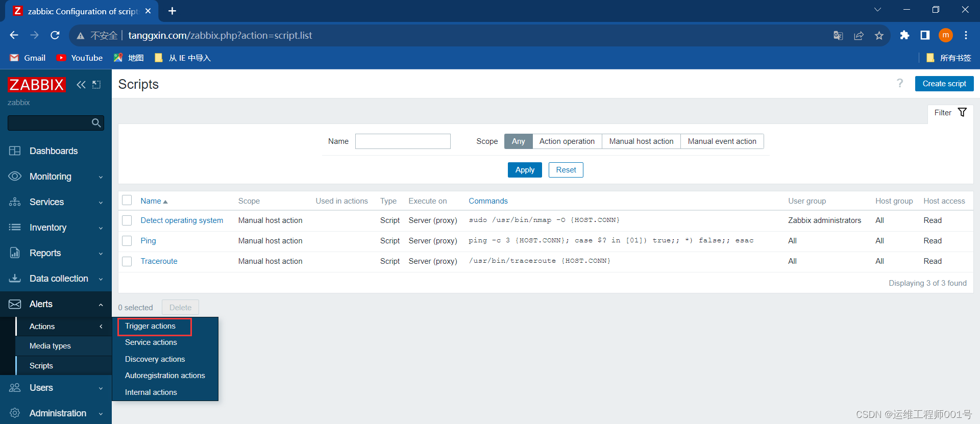Check the Detect operating system row checkbox
Image resolution: width=980 pixels, height=424 pixels.
[127, 220]
